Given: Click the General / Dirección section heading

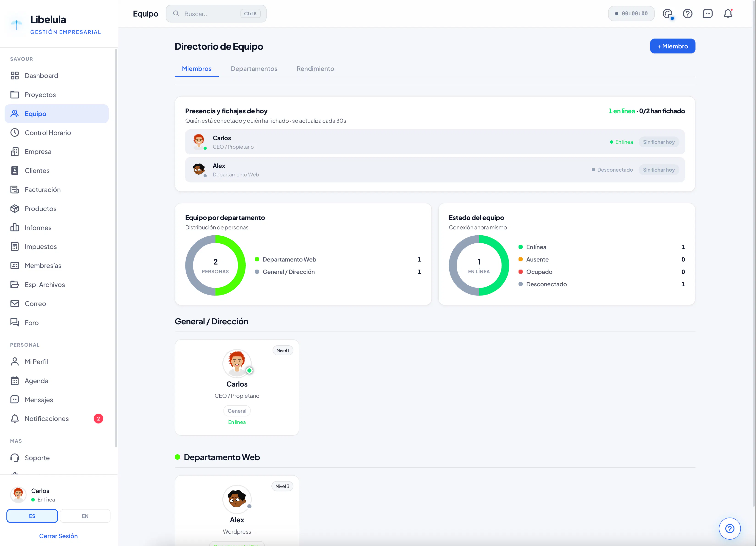Looking at the screenshot, I should pyautogui.click(x=211, y=322).
